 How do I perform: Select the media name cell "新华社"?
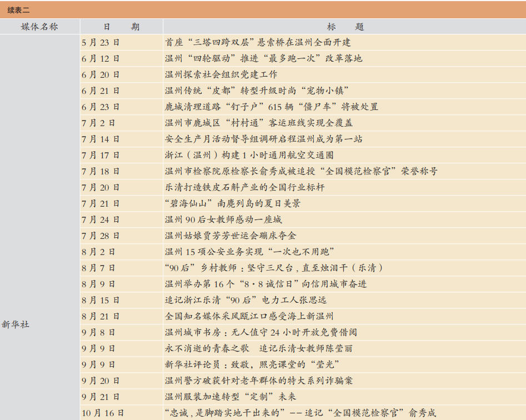(x=16, y=324)
